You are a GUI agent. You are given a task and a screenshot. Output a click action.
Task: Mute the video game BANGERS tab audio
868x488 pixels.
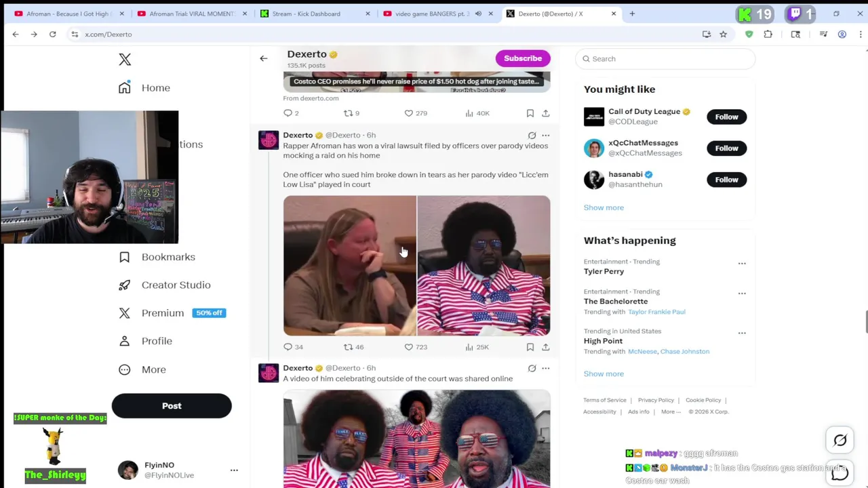pyautogui.click(x=478, y=14)
